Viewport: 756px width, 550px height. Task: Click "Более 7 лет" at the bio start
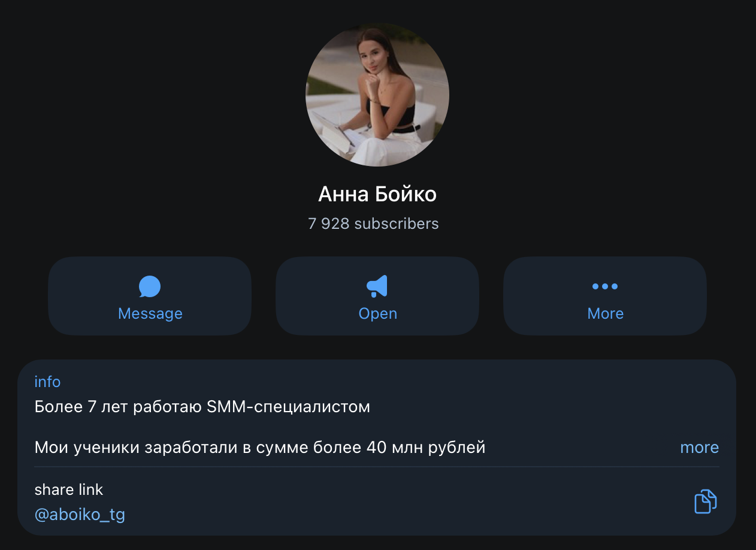point(81,407)
